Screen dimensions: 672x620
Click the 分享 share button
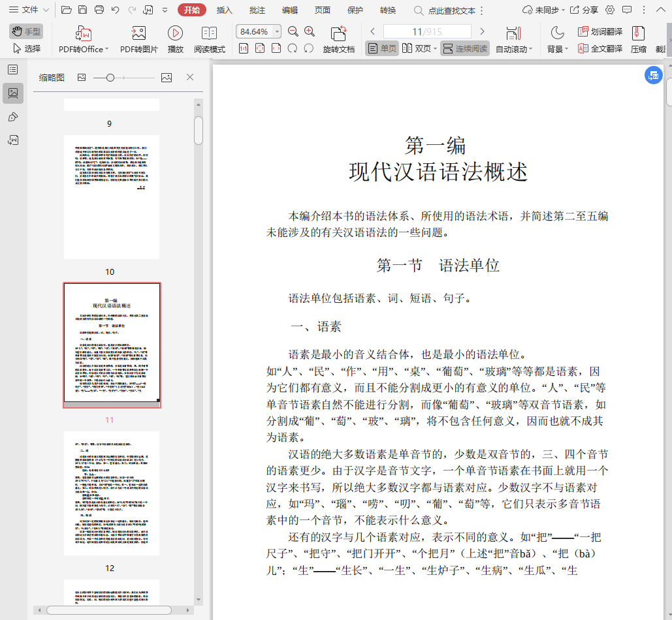584,10
